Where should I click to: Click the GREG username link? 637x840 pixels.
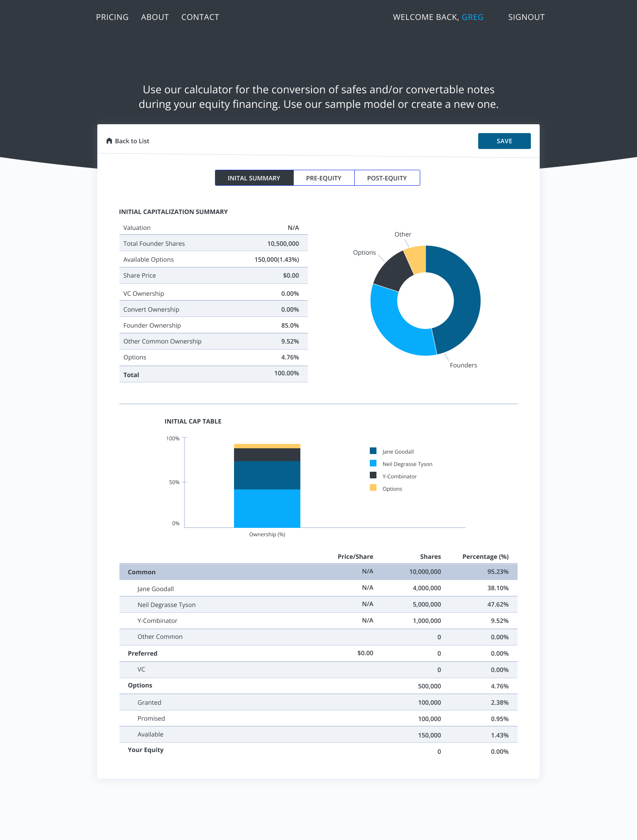click(472, 17)
